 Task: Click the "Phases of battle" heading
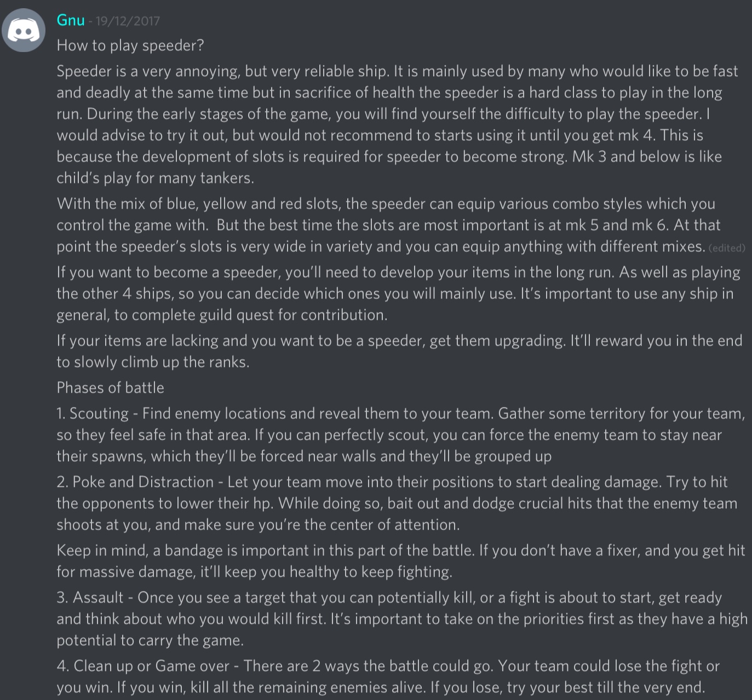pyautogui.click(x=110, y=388)
